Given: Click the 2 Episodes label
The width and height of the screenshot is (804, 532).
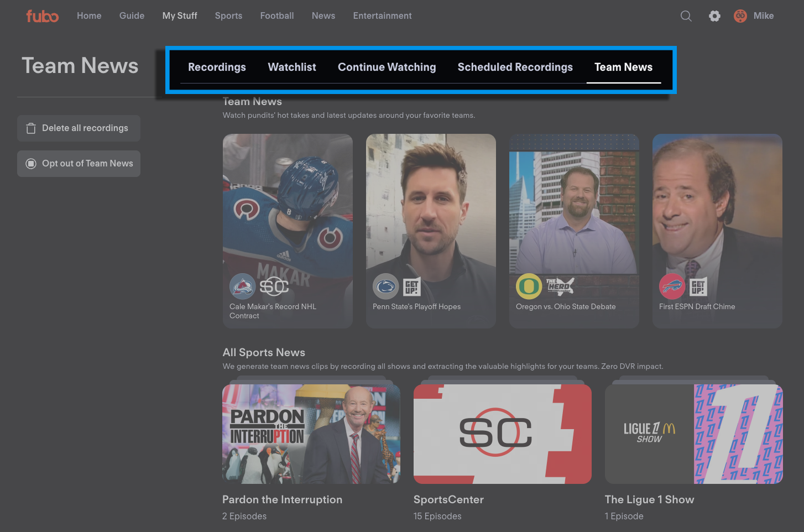Looking at the screenshot, I should tap(244, 517).
